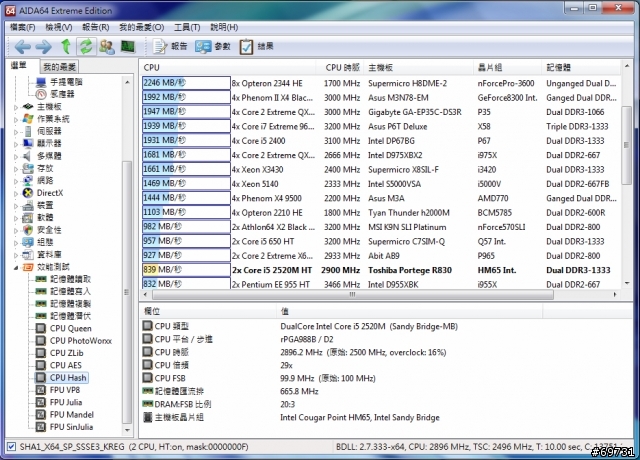Click the green monitor graph toolbar icon
640x460 pixels.
128,47
